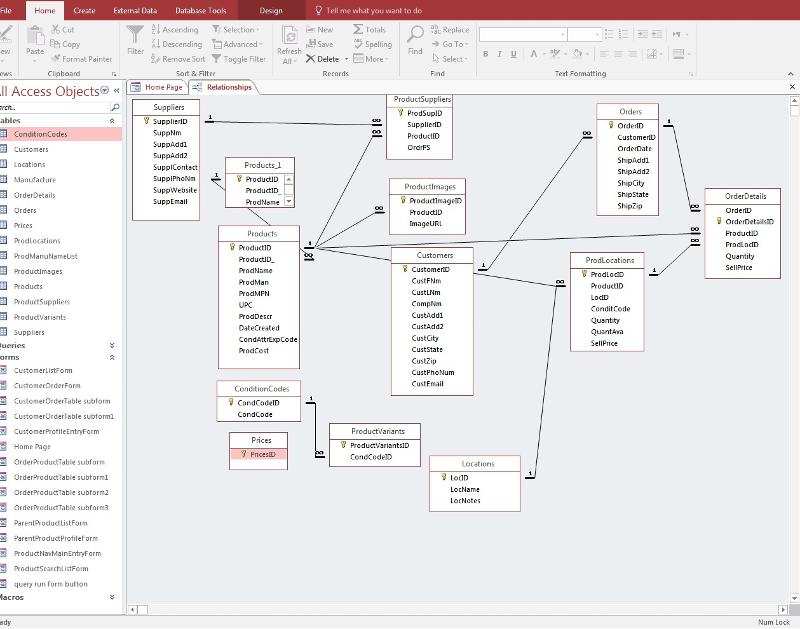Open the All Access Objects dropdown menu
The height and width of the screenshot is (629, 800).
tap(105, 91)
